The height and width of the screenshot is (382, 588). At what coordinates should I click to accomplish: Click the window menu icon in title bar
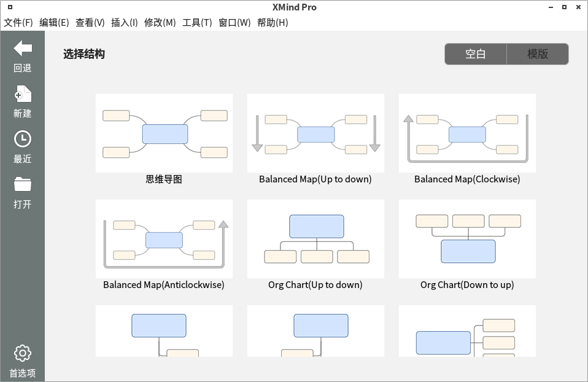(x=10, y=7)
